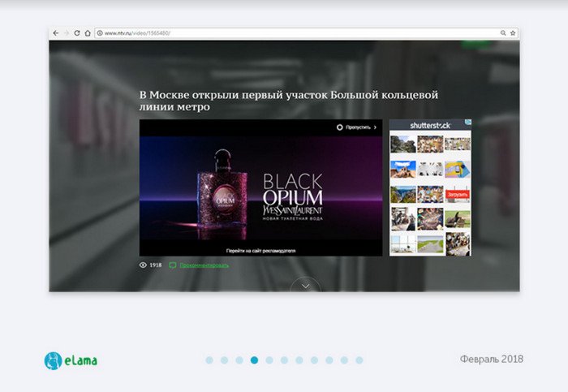This screenshot has height=392, width=568.
Task: Click the Февраль 2018 date label
Action: (x=492, y=359)
